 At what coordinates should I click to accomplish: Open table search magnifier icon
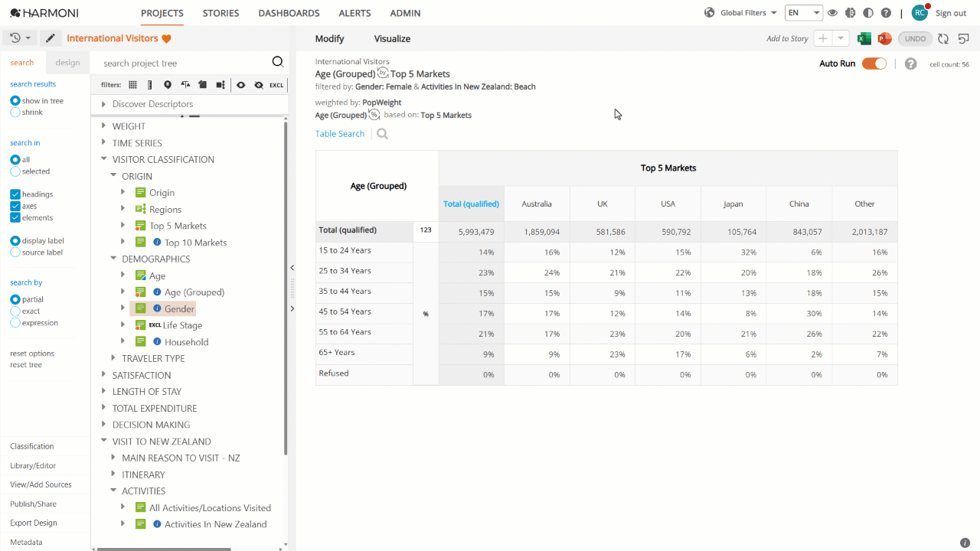point(382,134)
